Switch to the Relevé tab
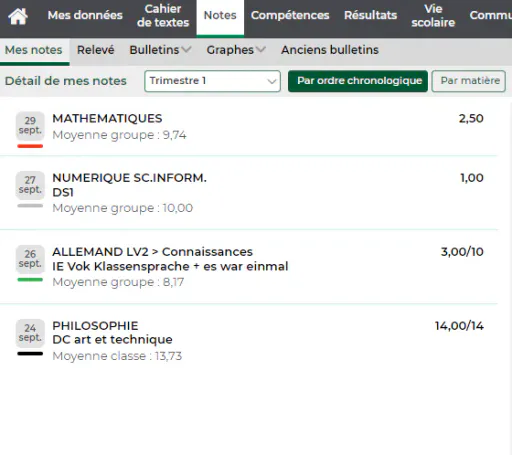 point(95,50)
